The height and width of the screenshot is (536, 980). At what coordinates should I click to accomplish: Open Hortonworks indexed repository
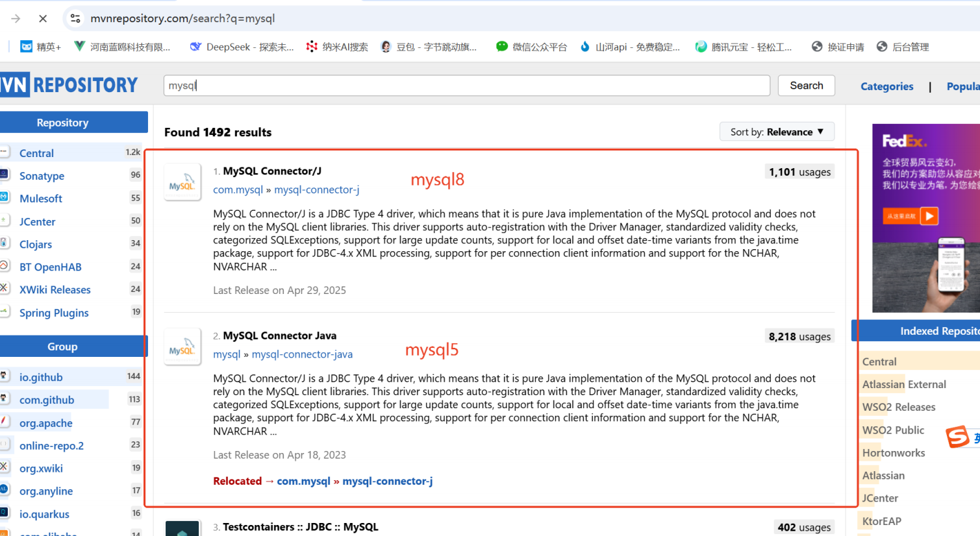(x=894, y=453)
